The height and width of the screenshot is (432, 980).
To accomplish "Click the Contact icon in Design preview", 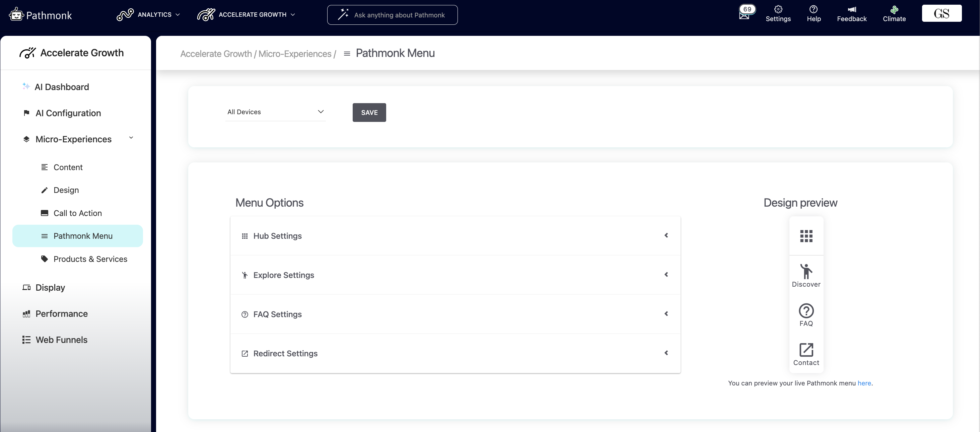I will point(806,350).
